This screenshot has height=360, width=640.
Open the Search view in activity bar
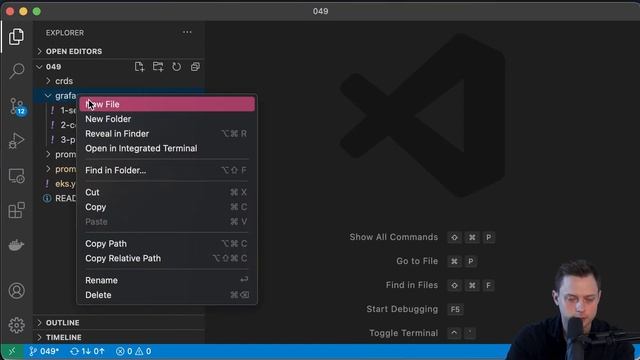(x=16, y=71)
